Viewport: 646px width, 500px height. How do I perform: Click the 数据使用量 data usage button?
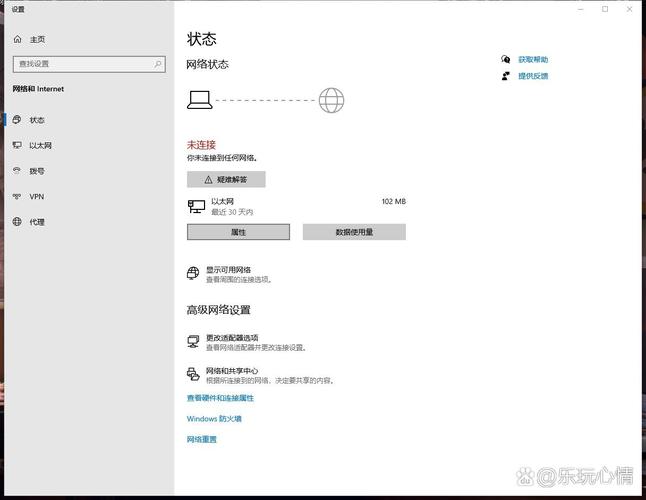click(x=354, y=232)
